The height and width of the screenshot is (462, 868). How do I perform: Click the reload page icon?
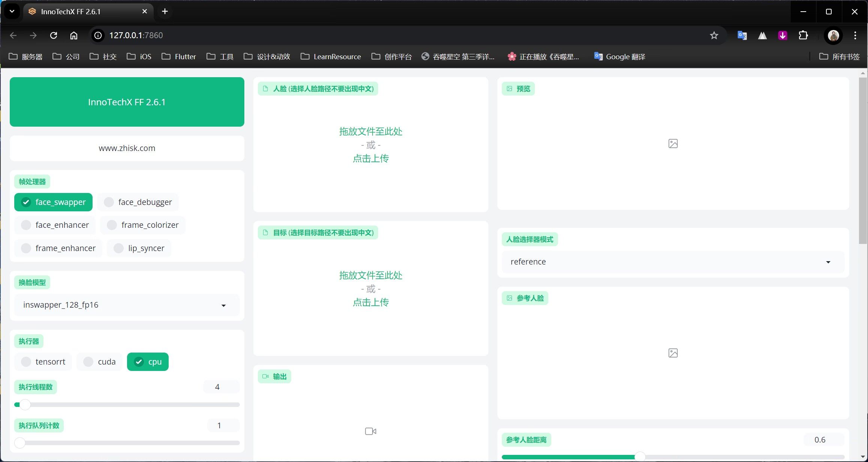54,35
